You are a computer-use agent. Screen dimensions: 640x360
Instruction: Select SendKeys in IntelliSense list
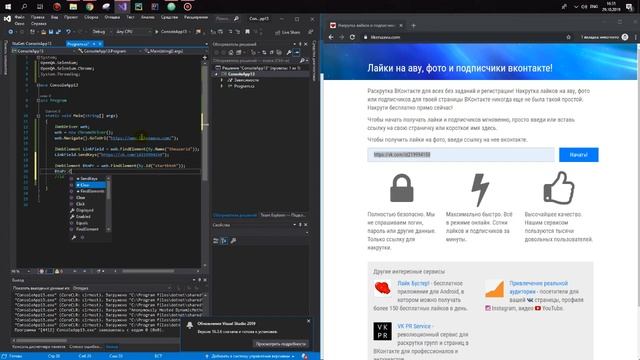tap(89, 179)
